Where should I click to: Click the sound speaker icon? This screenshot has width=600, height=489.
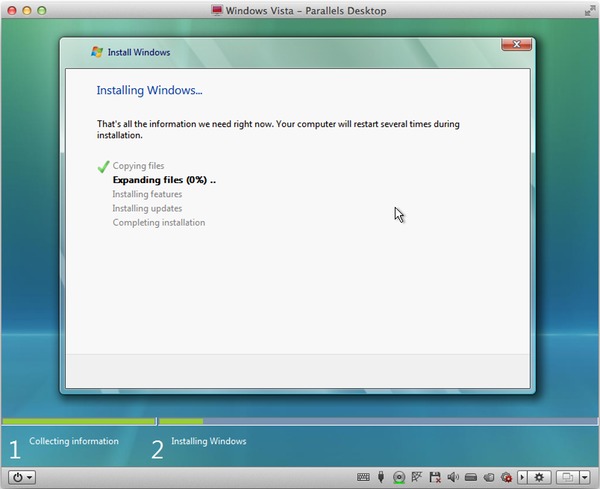[453, 477]
